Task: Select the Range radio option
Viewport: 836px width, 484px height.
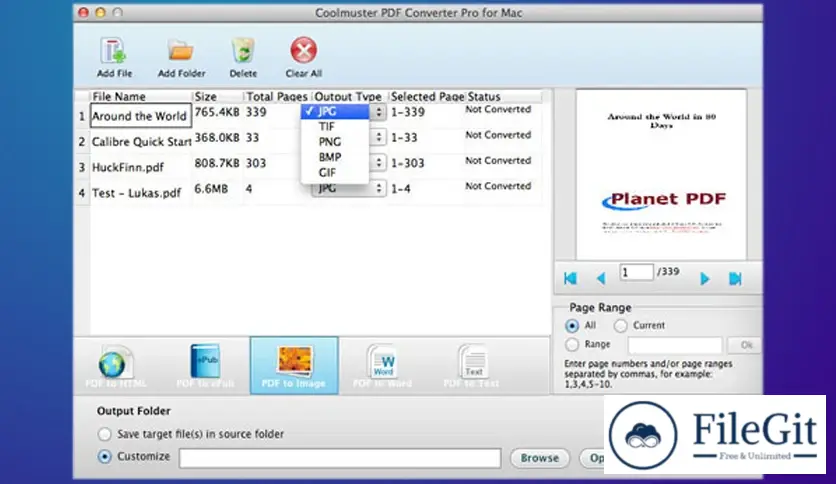Action: (x=572, y=345)
